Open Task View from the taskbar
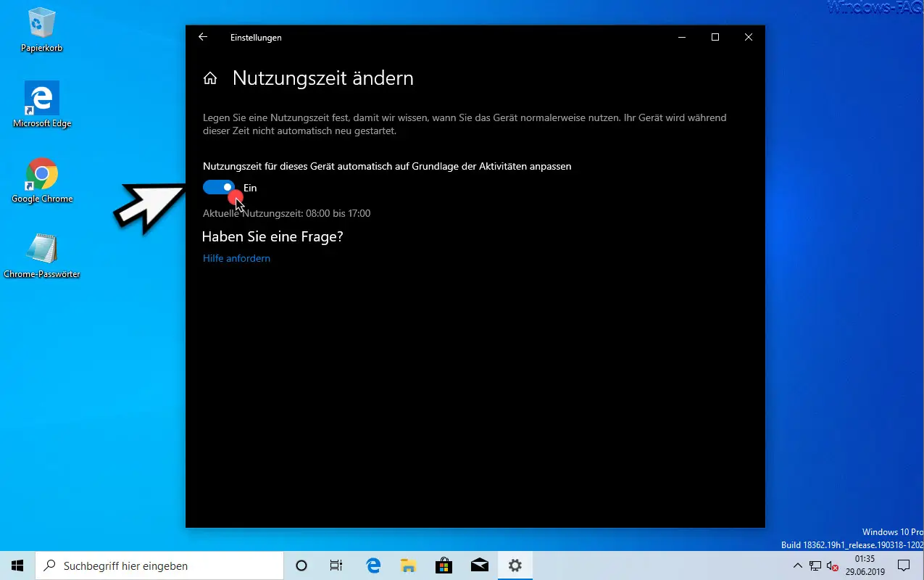This screenshot has height=580, width=924. pyautogui.click(x=336, y=565)
